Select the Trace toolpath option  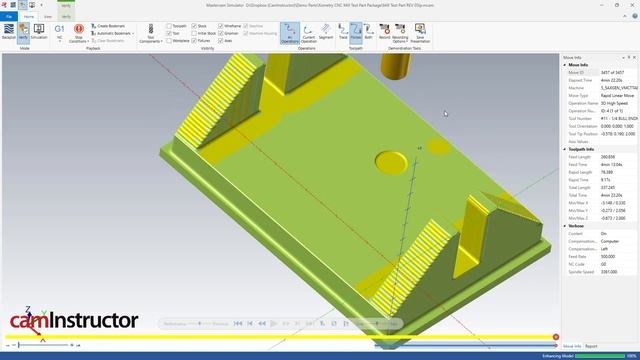point(343,32)
